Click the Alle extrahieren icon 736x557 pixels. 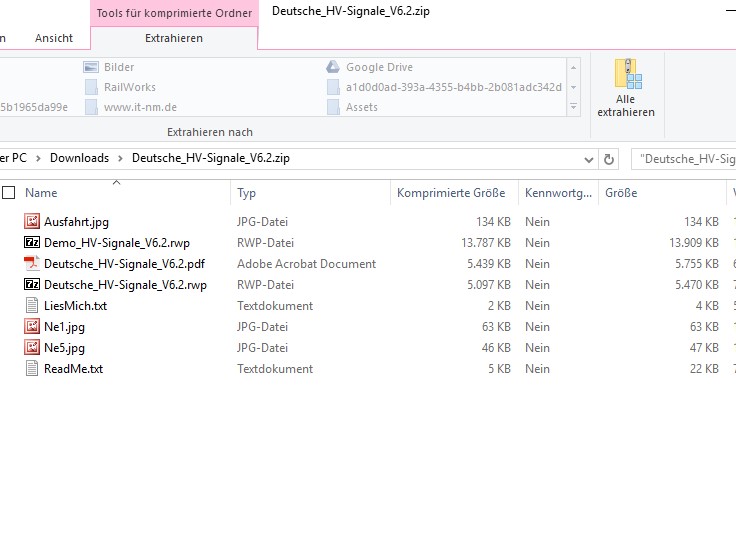[x=628, y=74]
